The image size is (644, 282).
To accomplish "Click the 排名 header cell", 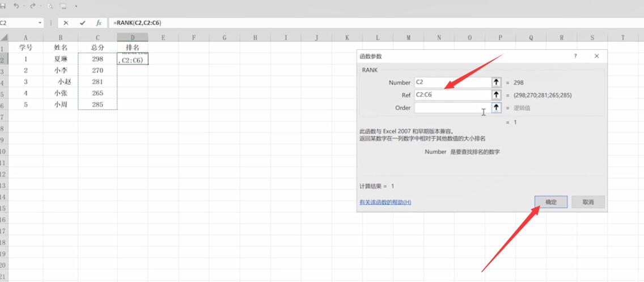I will (133, 47).
